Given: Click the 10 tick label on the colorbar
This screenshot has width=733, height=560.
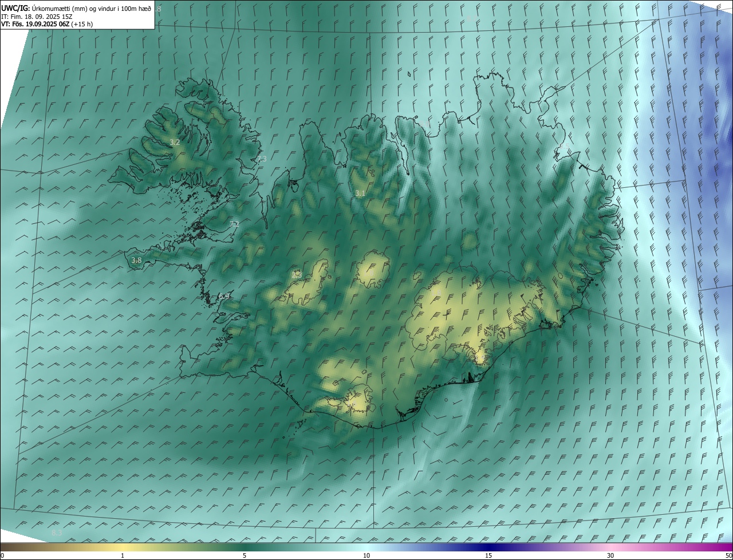Looking at the screenshot, I should 366,556.
